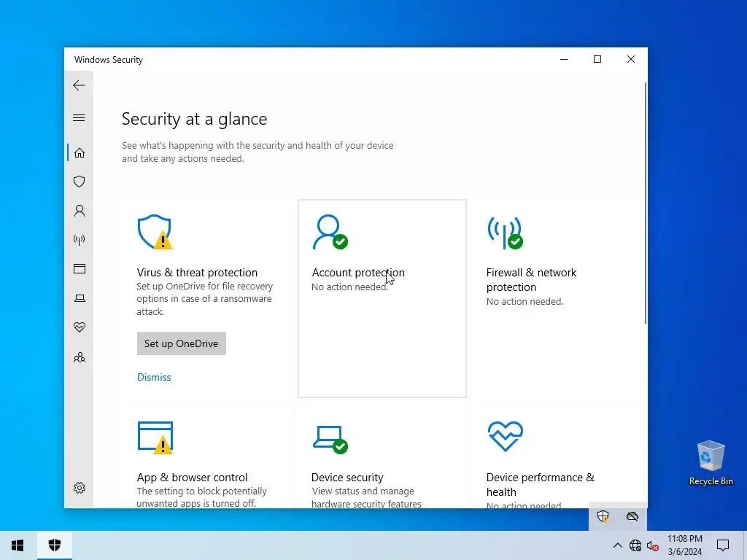Click 'No action needed.' under Firewall & network

525,301
